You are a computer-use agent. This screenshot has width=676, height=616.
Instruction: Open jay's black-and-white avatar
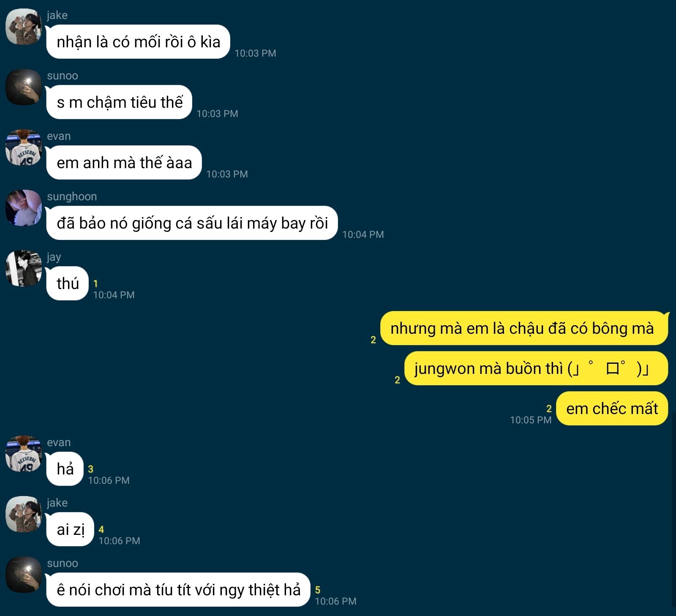coord(24,268)
